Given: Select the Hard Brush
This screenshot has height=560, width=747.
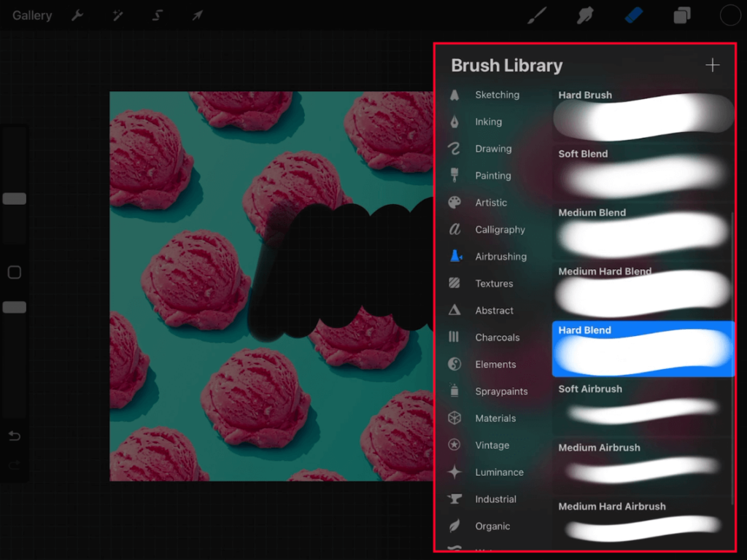Looking at the screenshot, I should pyautogui.click(x=642, y=113).
